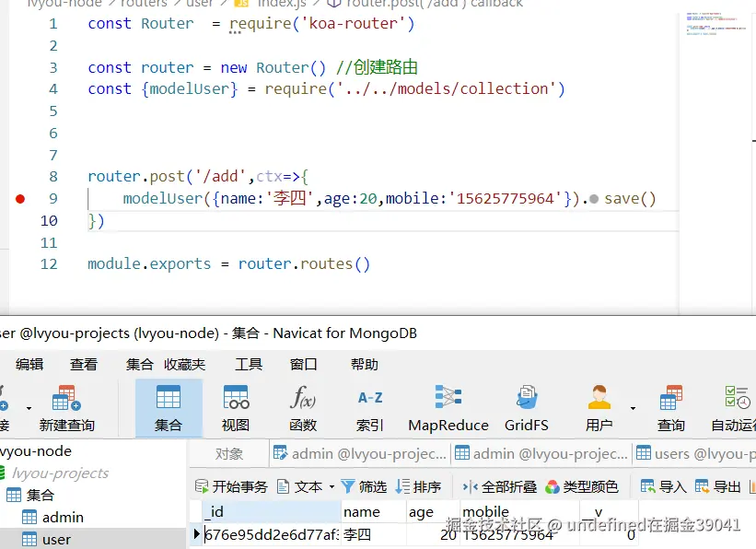The height and width of the screenshot is (549, 756).
Task: Click the _id column header
Action: pos(272,512)
